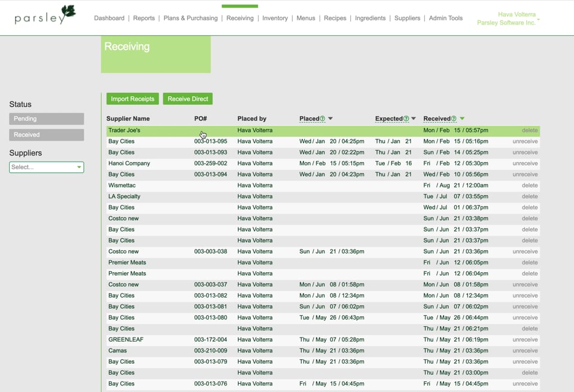Toggle the Pending status filter
574x392 pixels.
click(46, 118)
